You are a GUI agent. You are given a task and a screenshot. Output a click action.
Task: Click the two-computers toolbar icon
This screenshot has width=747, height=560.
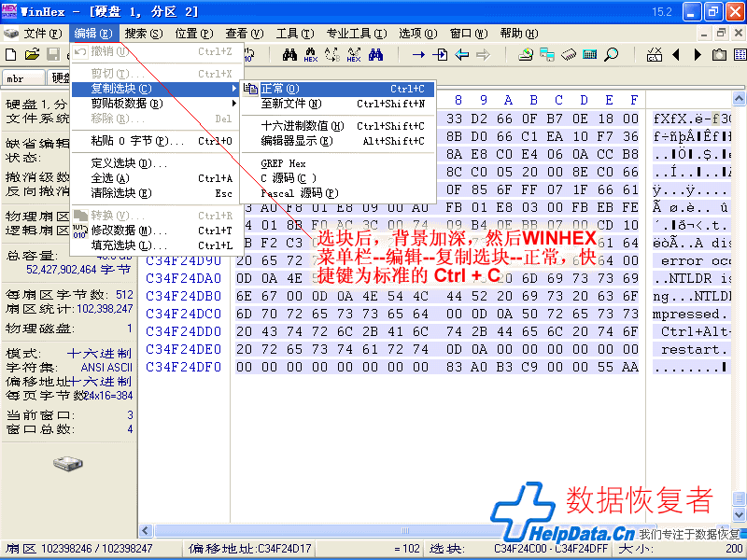tap(547, 55)
